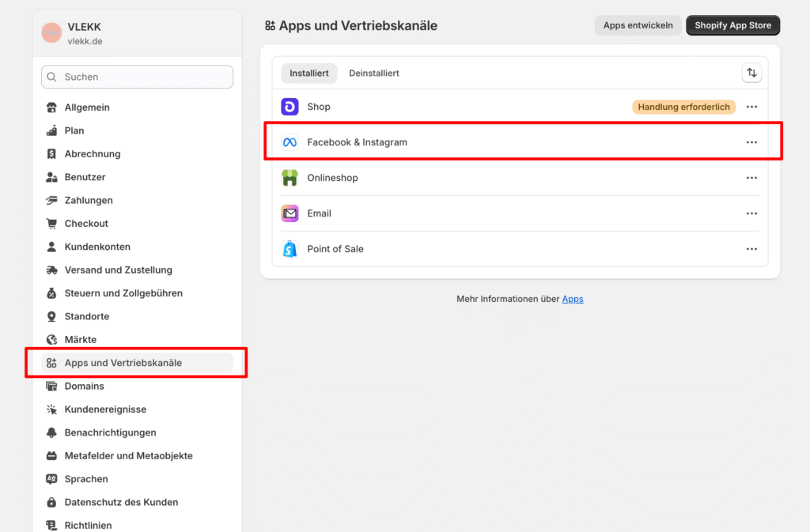
Task: Click the Handlung erforderlich badge
Action: (x=683, y=107)
